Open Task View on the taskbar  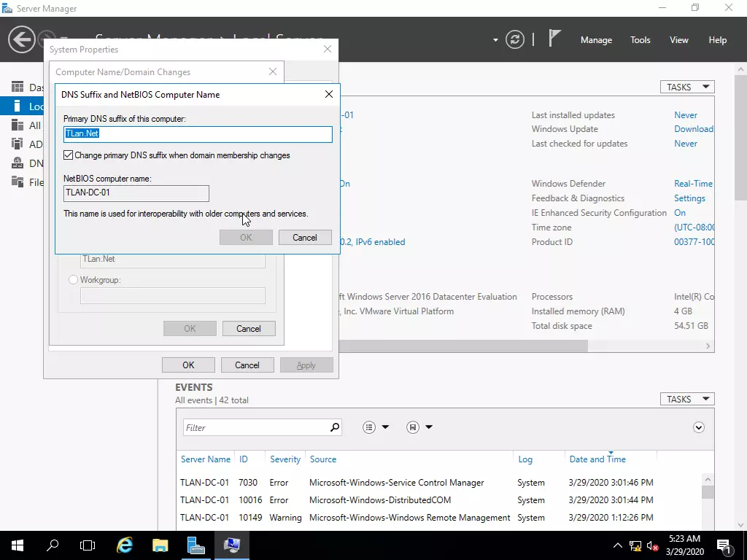[88, 545]
